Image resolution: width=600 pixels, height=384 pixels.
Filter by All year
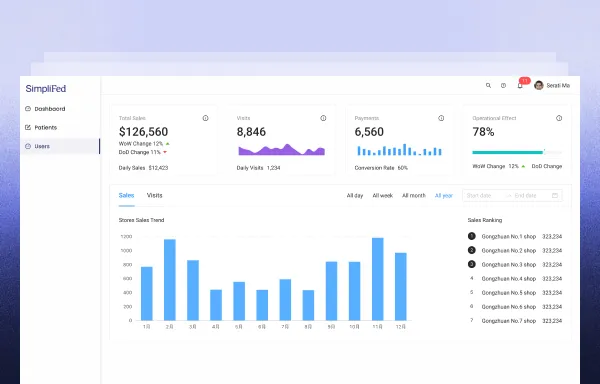(444, 195)
